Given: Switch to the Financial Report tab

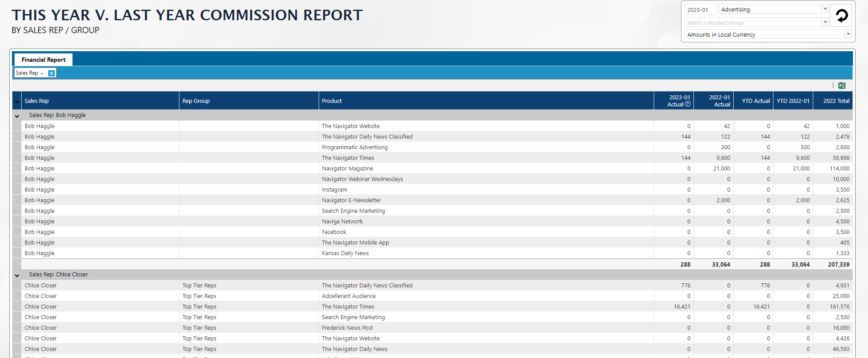Looking at the screenshot, I should tap(43, 60).
